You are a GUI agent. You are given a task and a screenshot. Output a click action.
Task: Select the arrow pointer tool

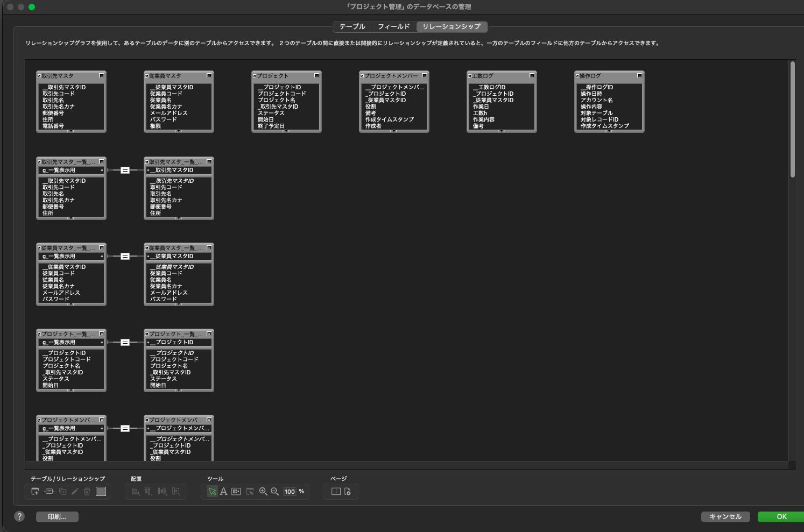pos(213,491)
